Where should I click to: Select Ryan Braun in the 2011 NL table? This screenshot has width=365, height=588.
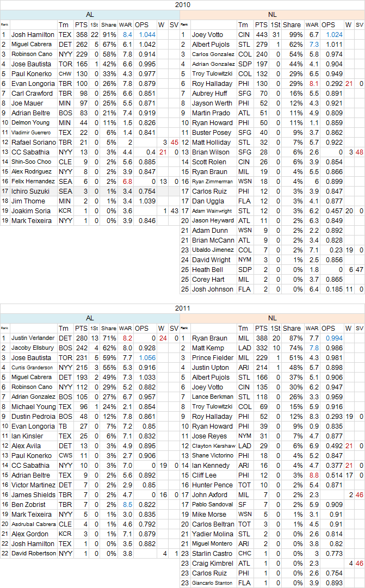point(213,338)
